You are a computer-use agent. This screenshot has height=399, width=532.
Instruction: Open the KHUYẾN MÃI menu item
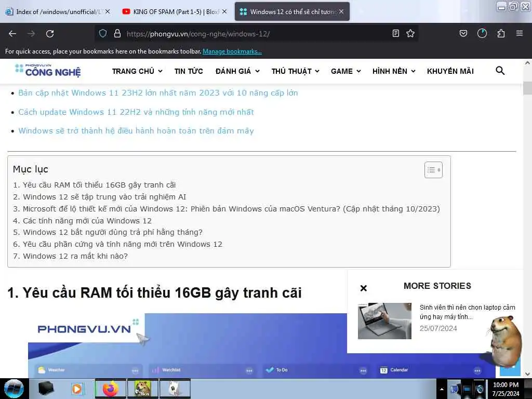pos(450,71)
